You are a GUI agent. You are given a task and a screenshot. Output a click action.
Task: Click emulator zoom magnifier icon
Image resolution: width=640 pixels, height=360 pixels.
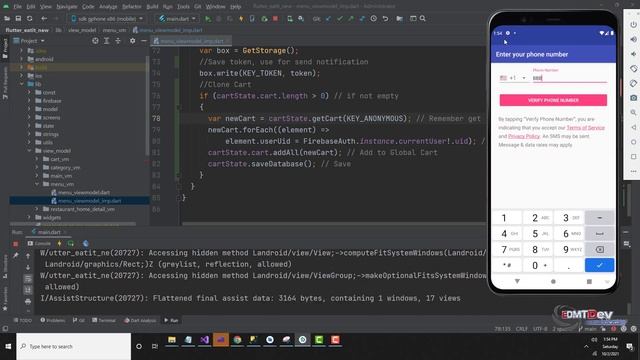(x=633, y=113)
